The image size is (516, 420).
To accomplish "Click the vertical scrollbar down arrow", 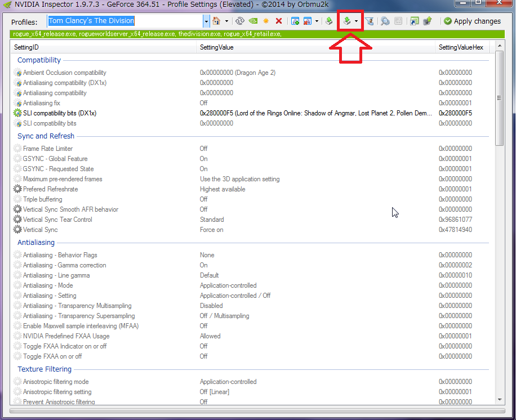I will point(500,400).
